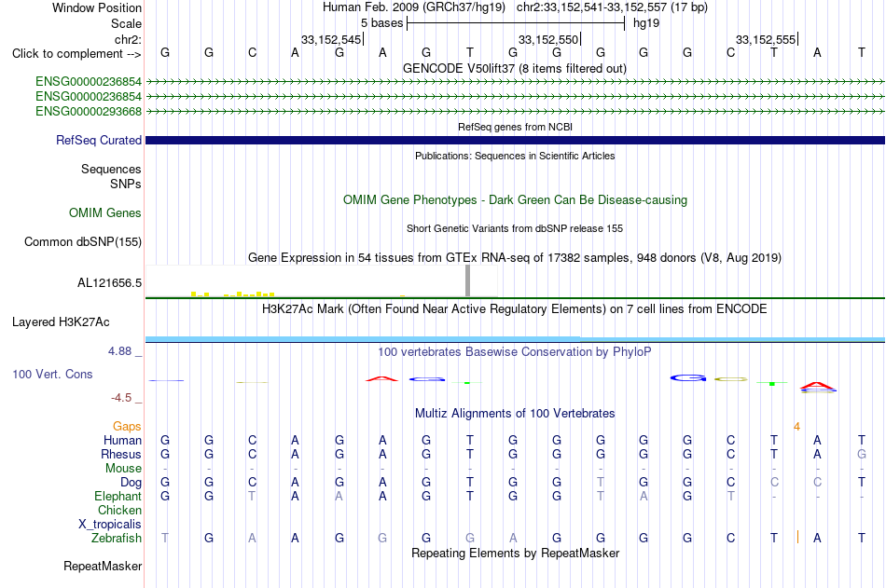Select the X_tropicalis alignment row label
Screen dimensions: 886x588
[110, 525]
